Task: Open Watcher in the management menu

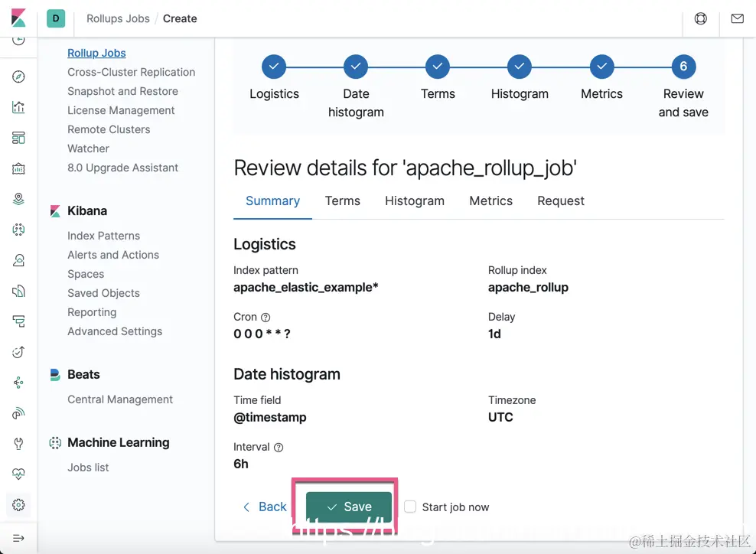Action: [x=88, y=148]
